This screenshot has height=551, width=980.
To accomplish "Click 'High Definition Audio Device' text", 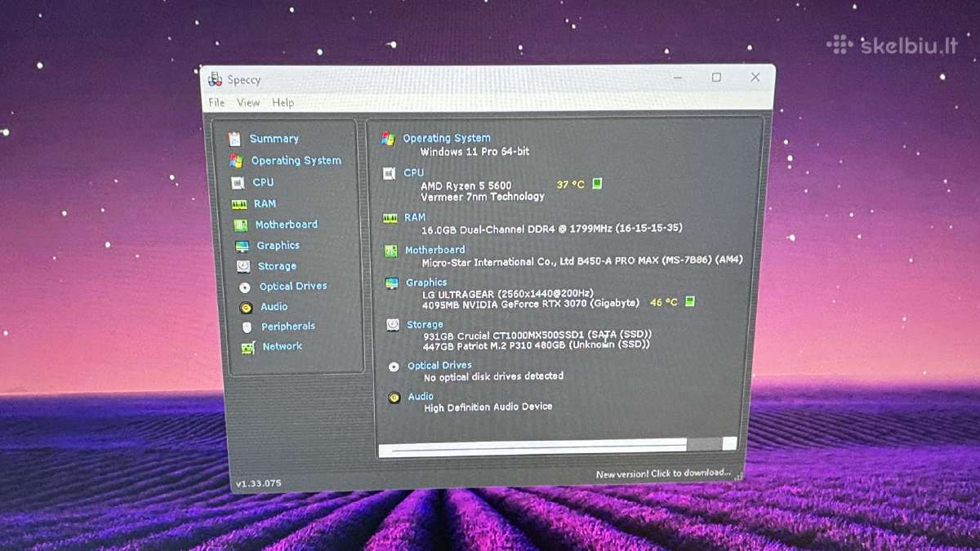I will tap(488, 407).
